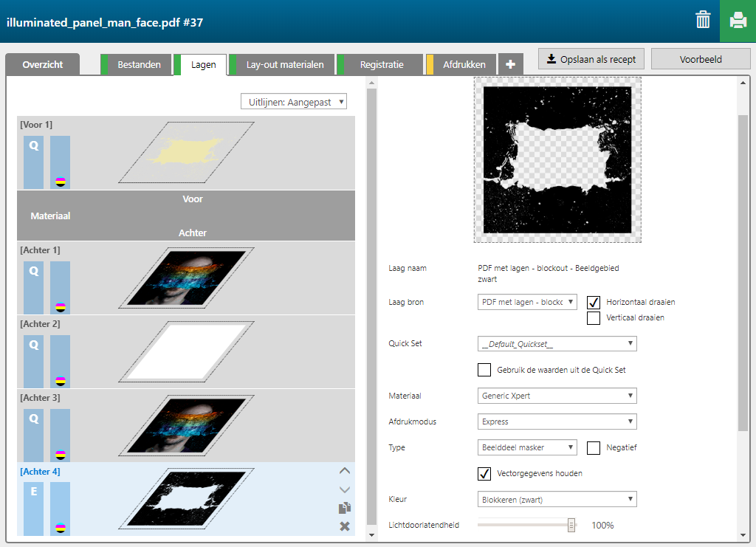Enable the Negatief checkbox
756x547 pixels.
point(594,447)
